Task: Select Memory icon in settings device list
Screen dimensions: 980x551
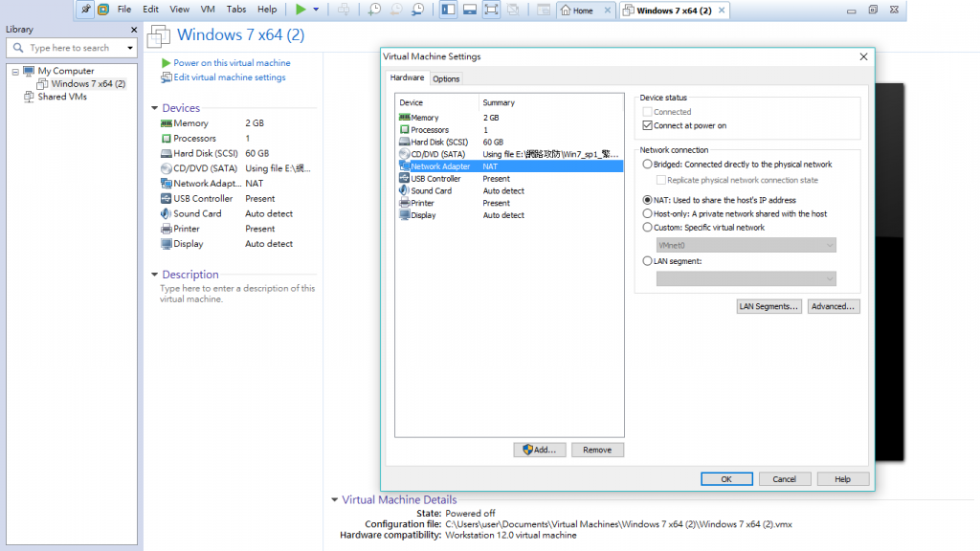Action: [405, 118]
